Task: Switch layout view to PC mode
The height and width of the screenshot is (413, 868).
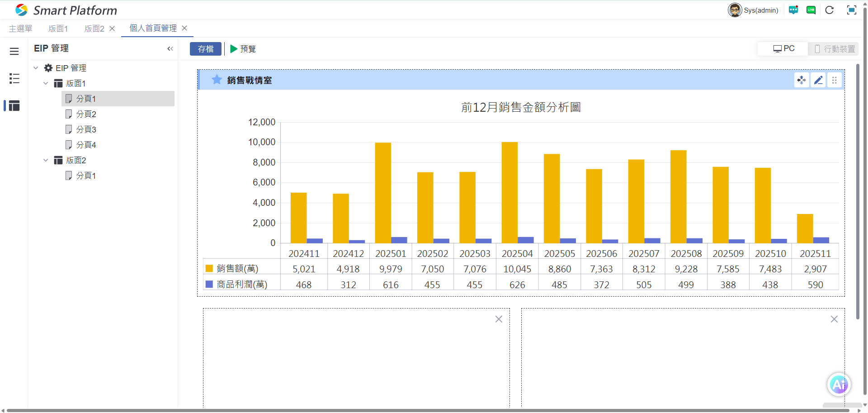Action: (783, 48)
